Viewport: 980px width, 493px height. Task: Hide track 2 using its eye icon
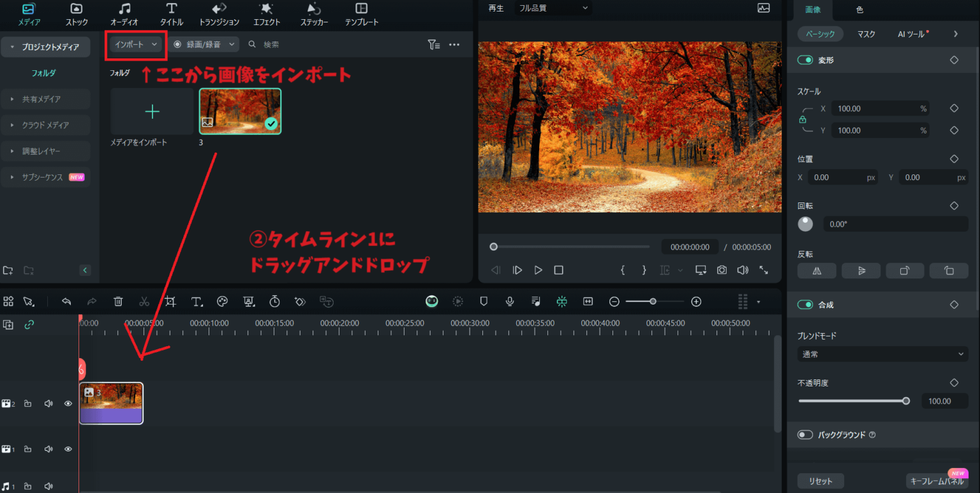[x=68, y=403]
